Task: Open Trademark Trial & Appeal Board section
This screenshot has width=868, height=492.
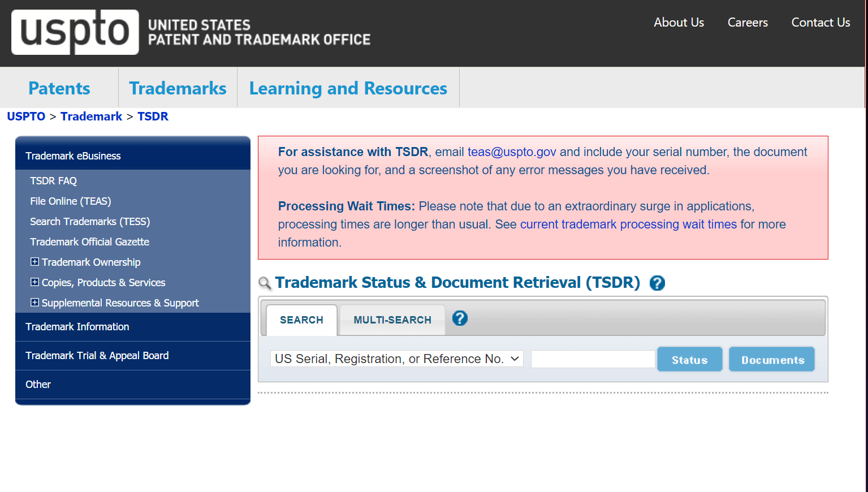Action: point(133,356)
